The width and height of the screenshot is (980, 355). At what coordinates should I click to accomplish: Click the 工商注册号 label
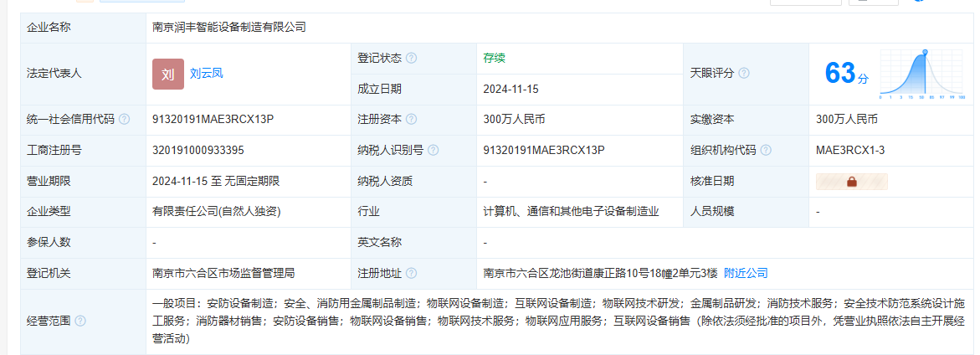click(54, 150)
